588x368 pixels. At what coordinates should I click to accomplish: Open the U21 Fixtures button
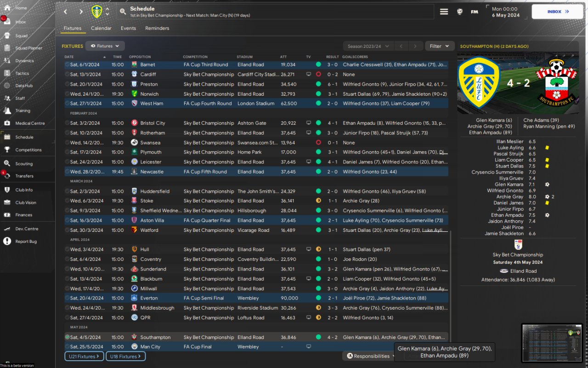85,356
